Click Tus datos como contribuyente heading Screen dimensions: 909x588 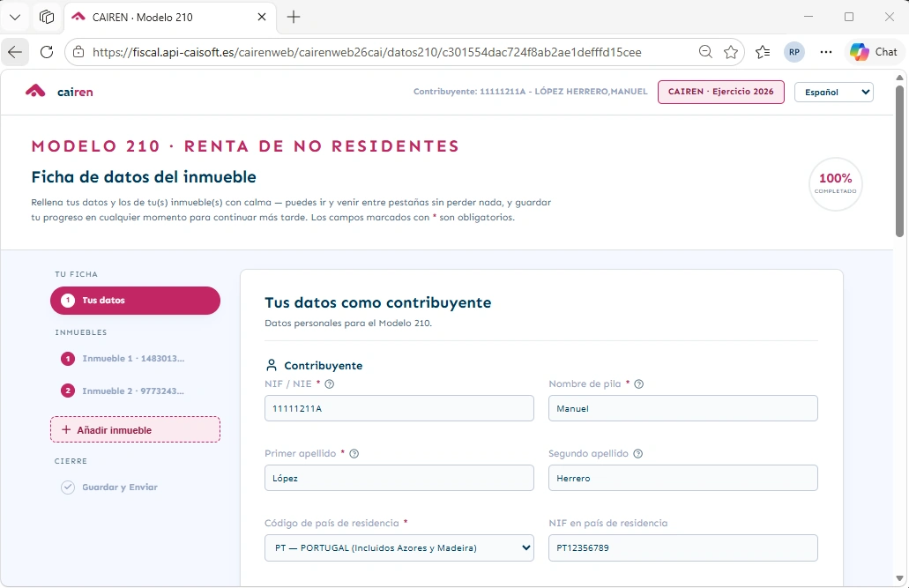(x=378, y=302)
